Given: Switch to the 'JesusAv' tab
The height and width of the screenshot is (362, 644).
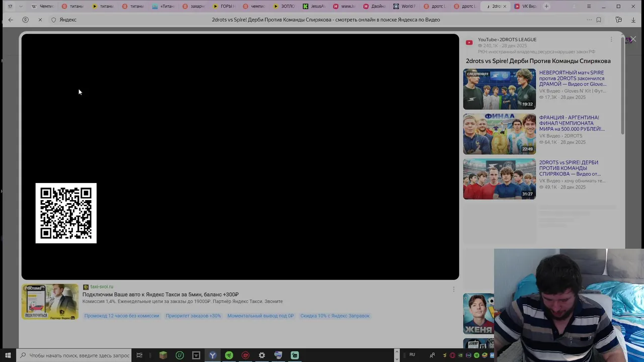Looking at the screenshot, I should [314, 6].
